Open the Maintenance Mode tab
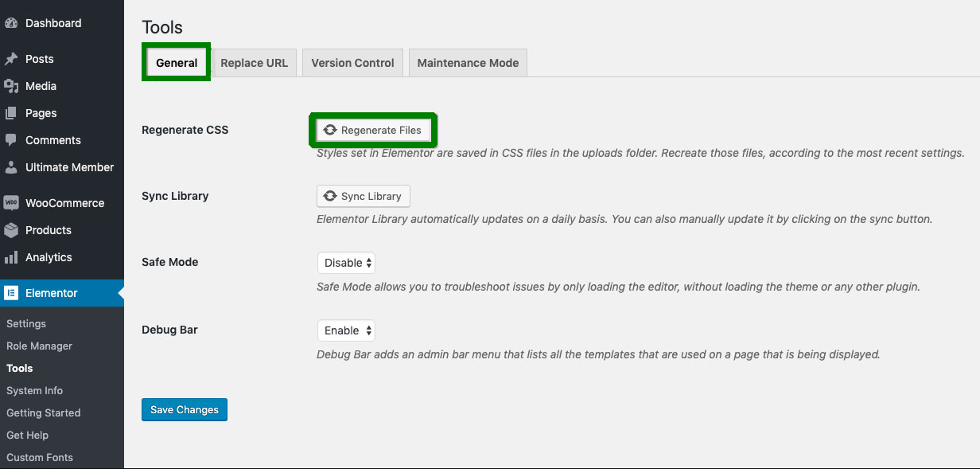This screenshot has height=469, width=980. tap(468, 63)
